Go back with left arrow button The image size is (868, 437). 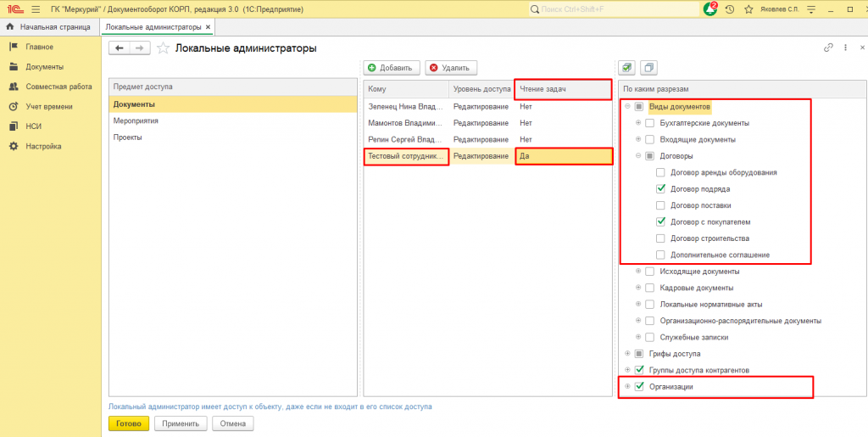(119, 48)
